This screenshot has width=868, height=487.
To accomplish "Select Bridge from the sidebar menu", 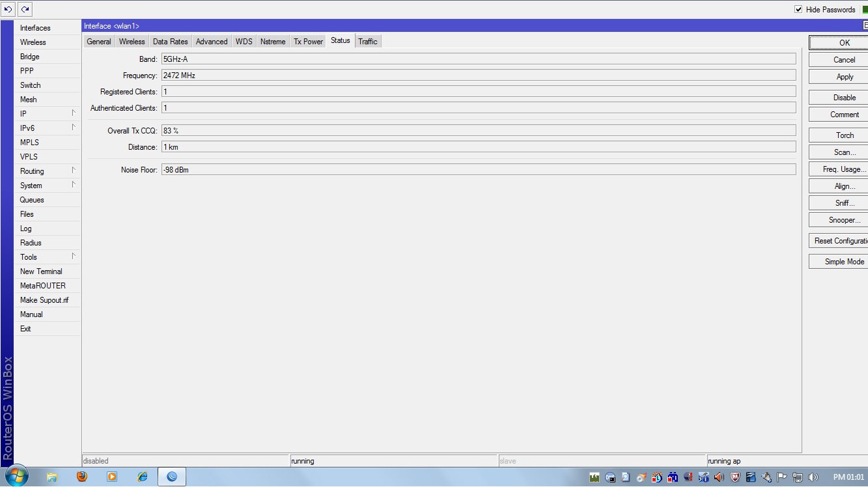I will coord(47,57).
